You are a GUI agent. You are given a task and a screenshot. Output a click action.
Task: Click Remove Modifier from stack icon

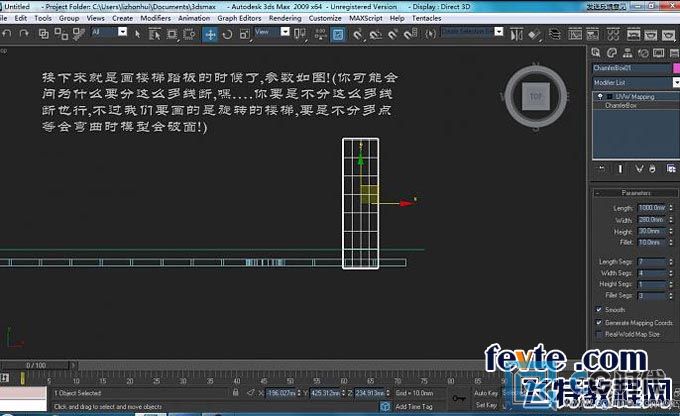point(652,169)
